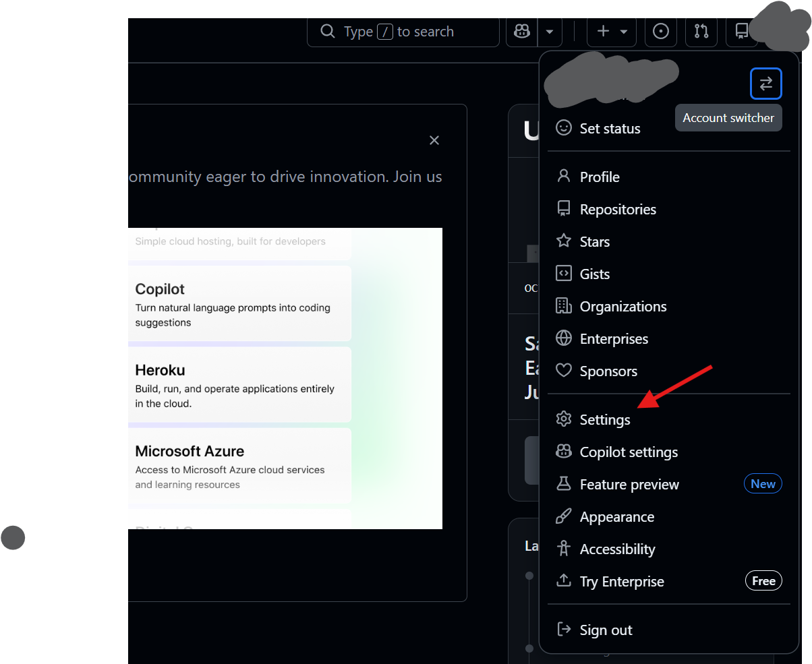
Task: Open the repositories icon in the header
Action: 741,32
